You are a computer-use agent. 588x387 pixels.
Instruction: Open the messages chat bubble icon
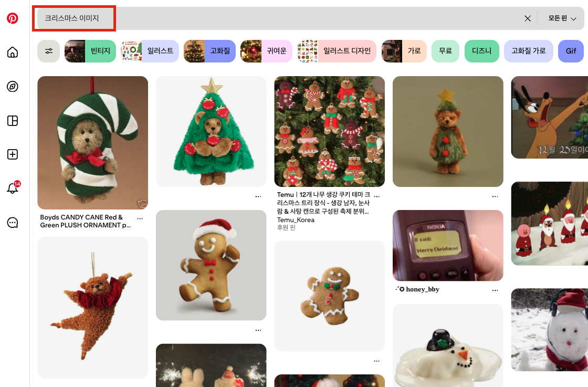pyautogui.click(x=13, y=222)
